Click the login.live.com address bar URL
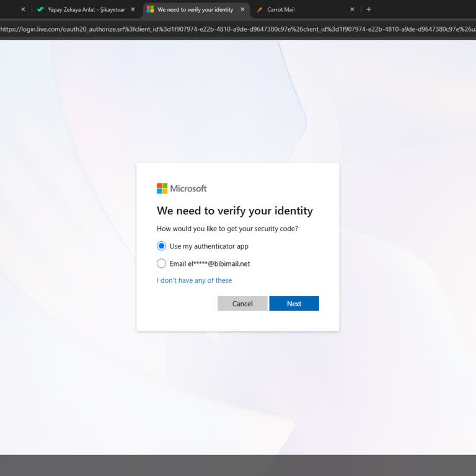476x476 pixels. coord(238,29)
